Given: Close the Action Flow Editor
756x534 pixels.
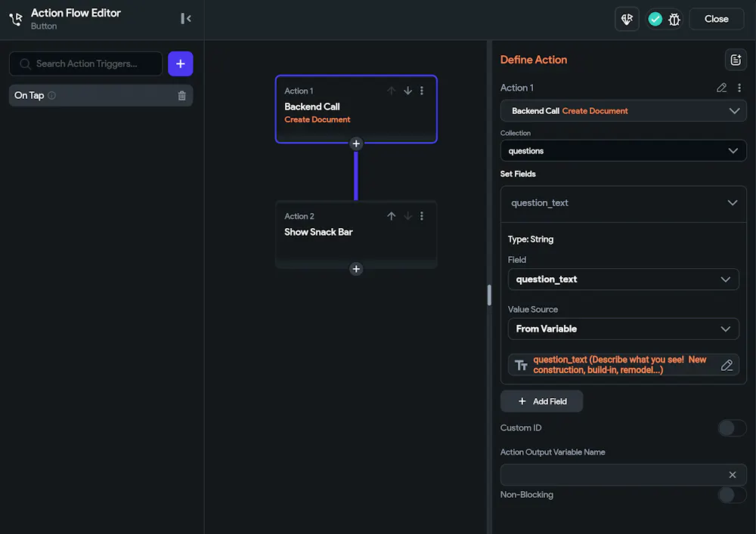Looking at the screenshot, I should point(716,19).
